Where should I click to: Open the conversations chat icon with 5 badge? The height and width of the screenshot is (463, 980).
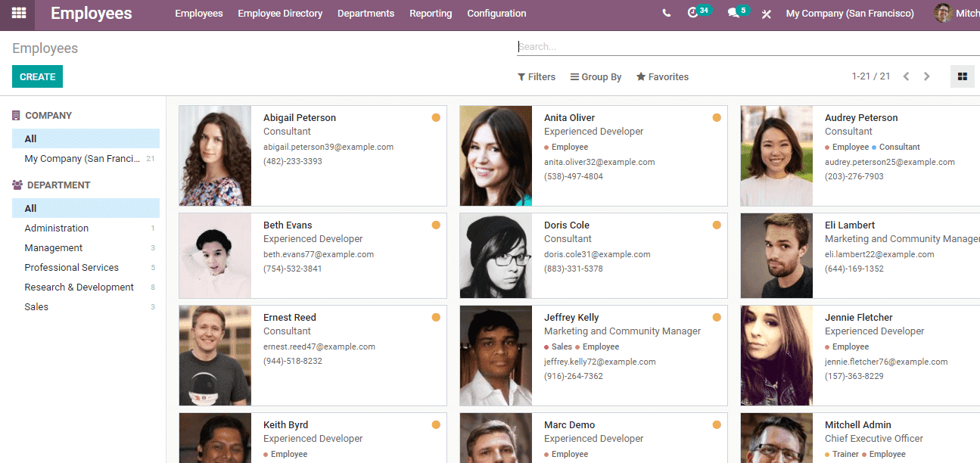tap(733, 14)
